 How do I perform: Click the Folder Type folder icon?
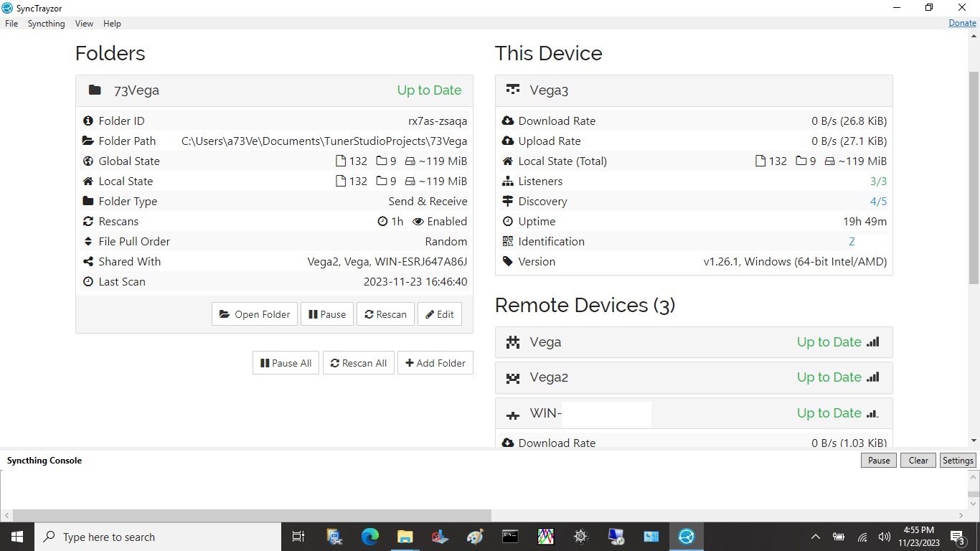88,202
